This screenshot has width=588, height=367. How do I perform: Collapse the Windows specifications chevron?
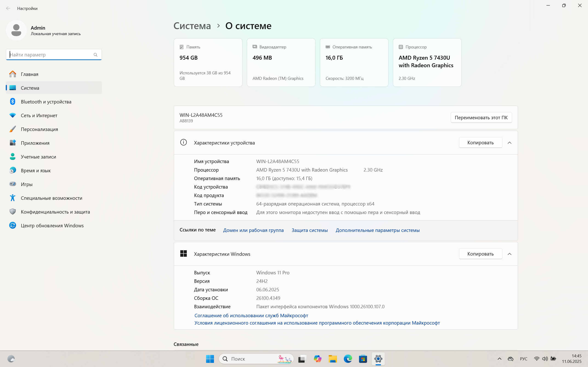(509, 254)
